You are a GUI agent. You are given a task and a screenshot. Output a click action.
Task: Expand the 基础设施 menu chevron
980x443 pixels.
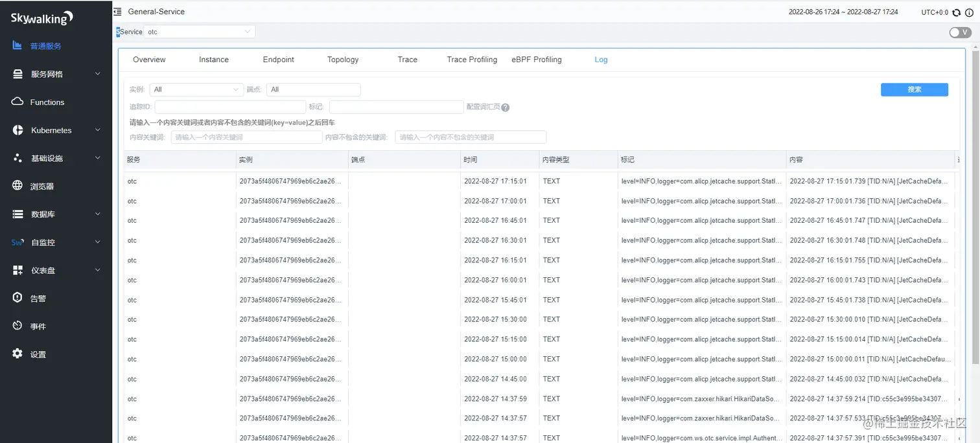tap(98, 158)
